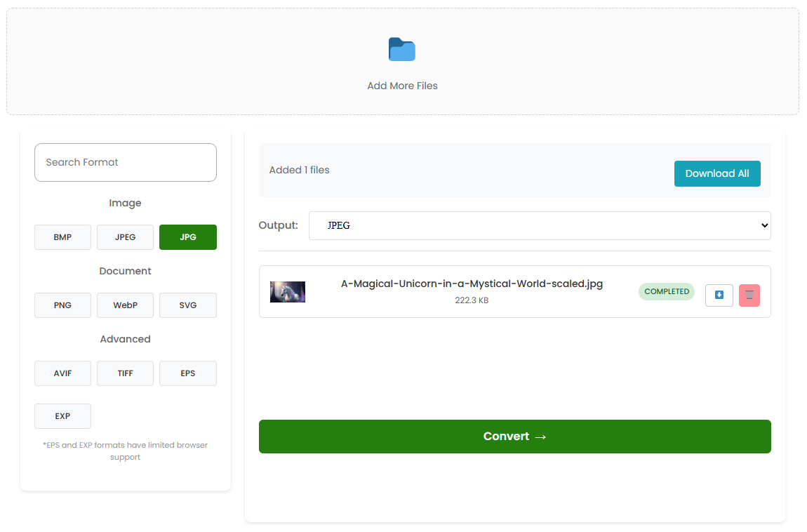Choose EPS format
807x532 pixels.
pos(187,373)
